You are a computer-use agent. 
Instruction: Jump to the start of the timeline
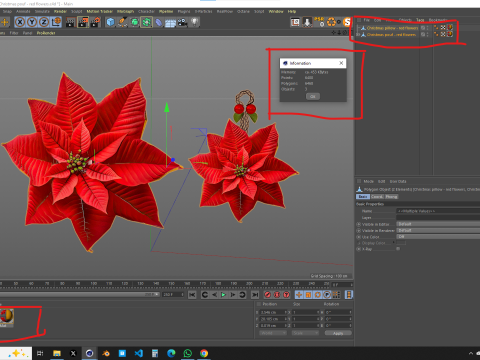click(x=192, y=295)
